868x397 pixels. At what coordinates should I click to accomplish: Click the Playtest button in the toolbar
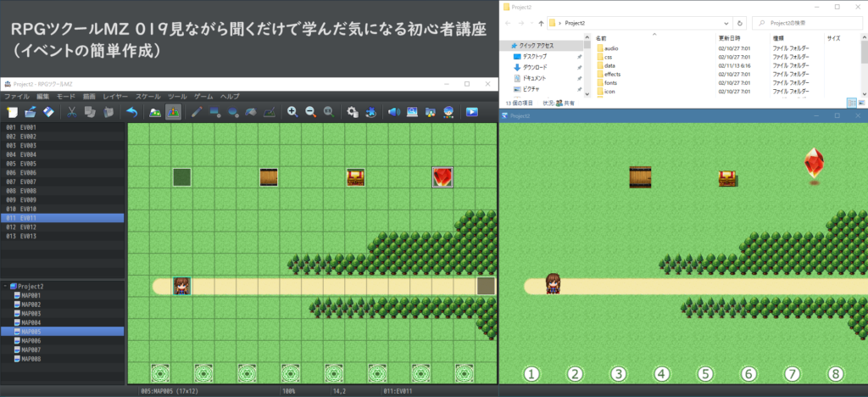tap(471, 112)
